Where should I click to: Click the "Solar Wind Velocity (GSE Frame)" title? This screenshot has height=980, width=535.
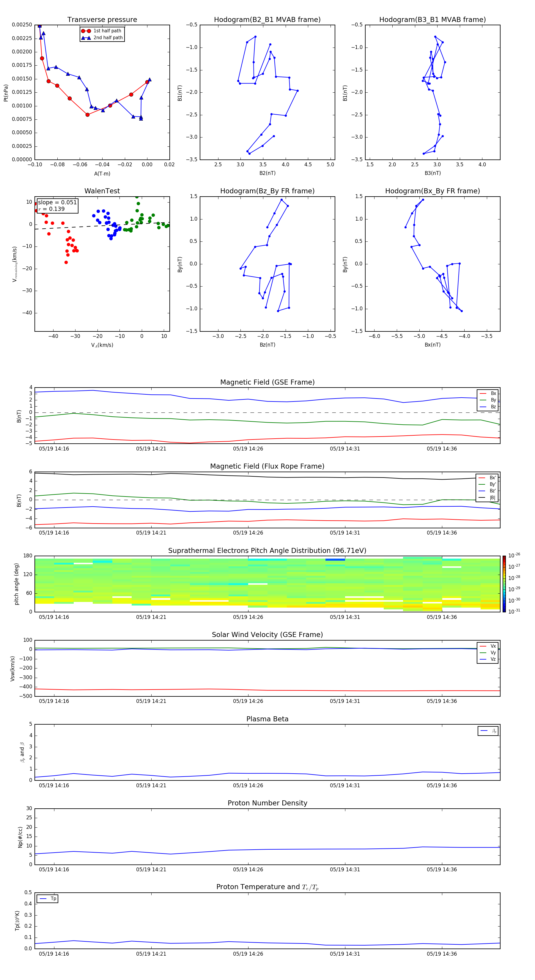pyautogui.click(x=267, y=635)
